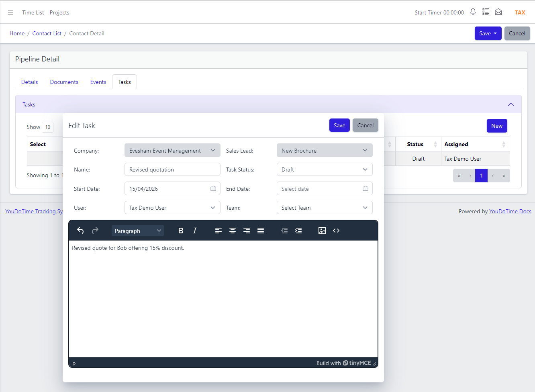Open Paragraph format dropdown
535x392 pixels.
137,231
